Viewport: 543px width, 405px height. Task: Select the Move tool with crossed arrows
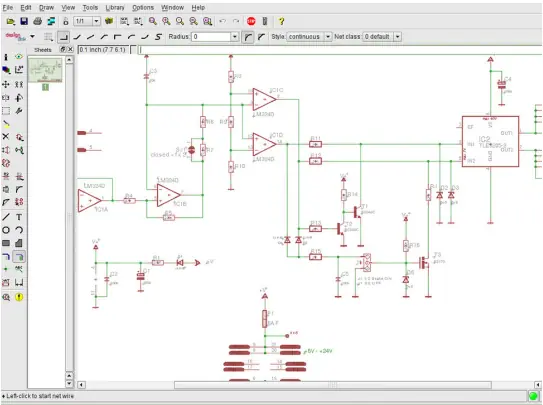pyautogui.click(x=6, y=84)
